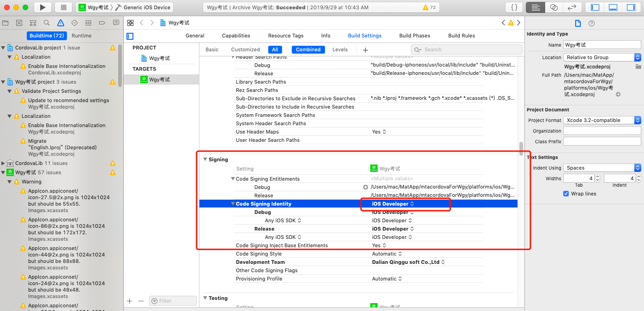This screenshot has width=644, height=311.
Task: Toggle the project and targets list sidebar
Action: point(130,36)
